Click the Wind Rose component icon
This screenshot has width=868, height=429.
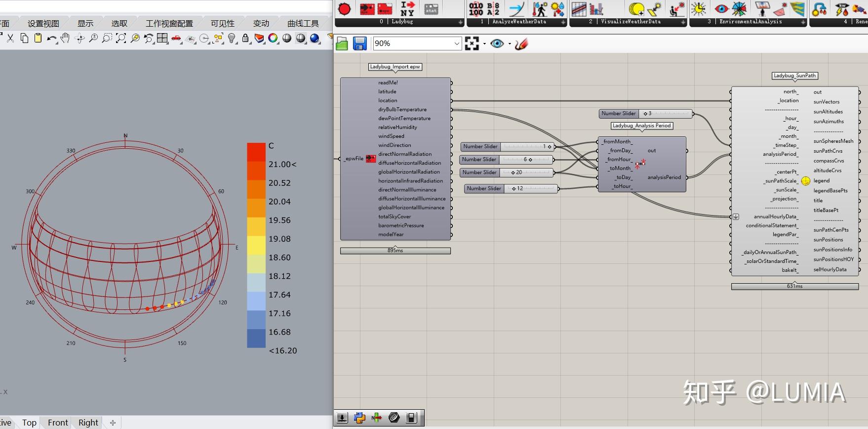739,9
